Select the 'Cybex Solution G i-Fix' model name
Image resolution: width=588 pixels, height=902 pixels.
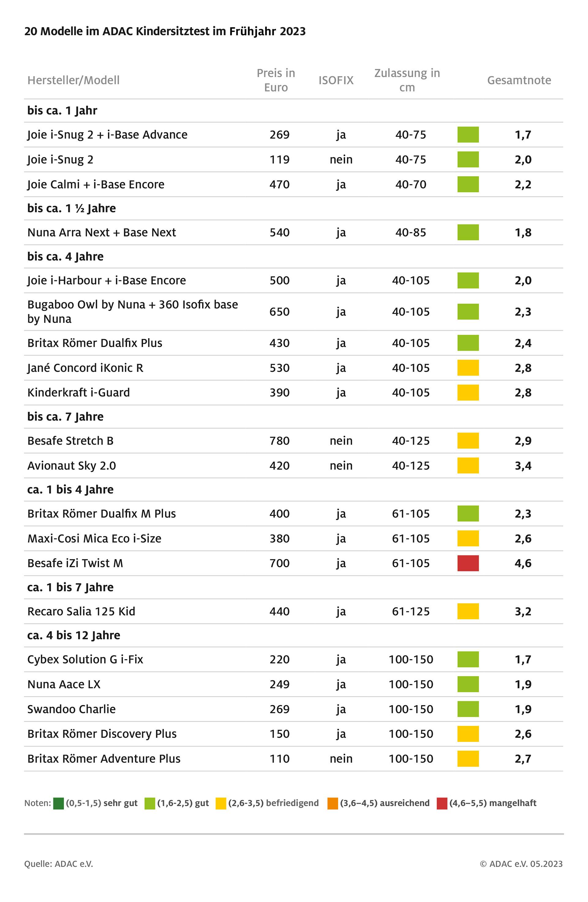point(85,659)
